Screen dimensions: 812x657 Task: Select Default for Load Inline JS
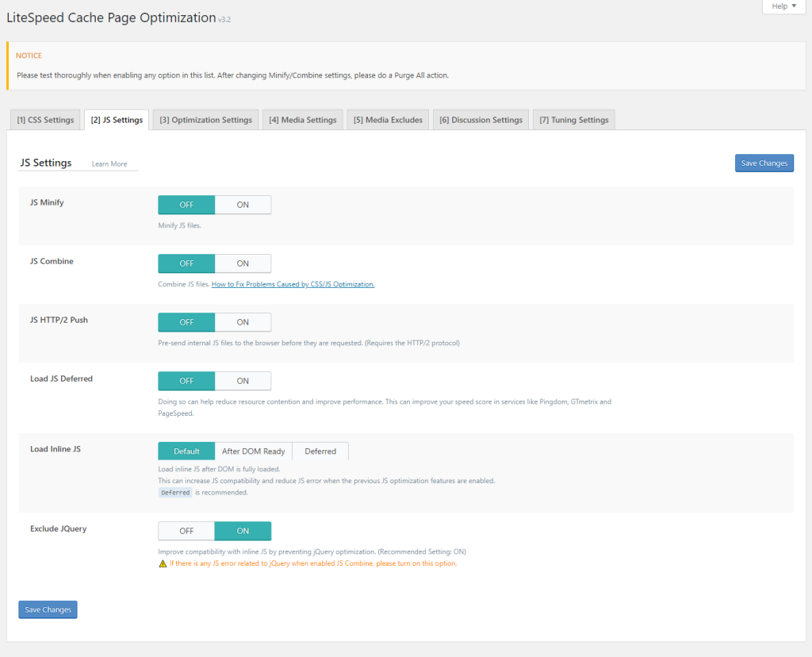point(186,451)
